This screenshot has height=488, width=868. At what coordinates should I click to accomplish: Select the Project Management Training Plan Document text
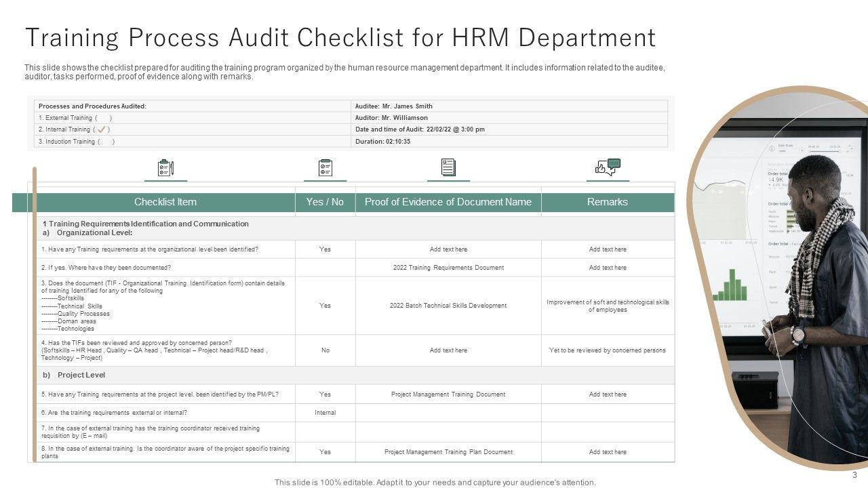pos(448,452)
